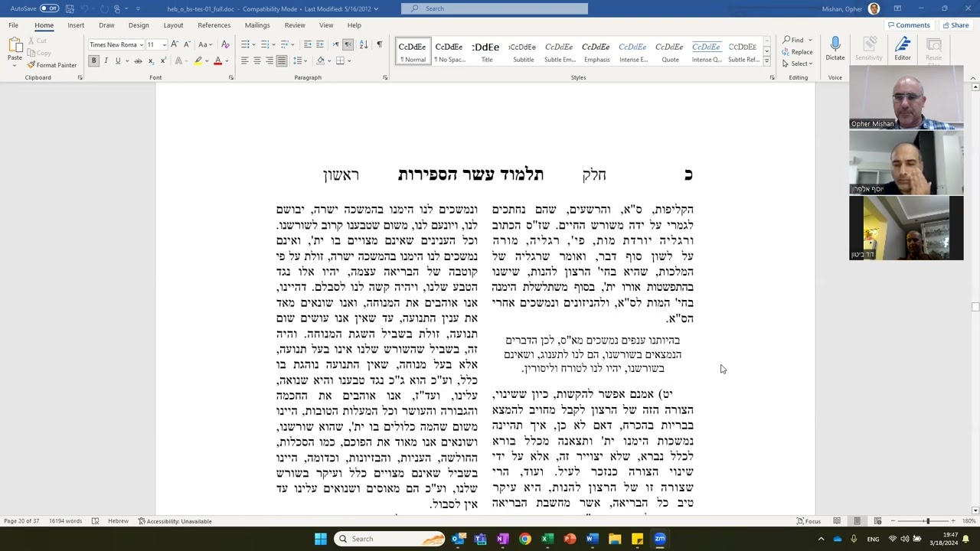This screenshot has width=980, height=551.
Task: Switch to Read Mode view in status bar
Action: click(x=837, y=521)
